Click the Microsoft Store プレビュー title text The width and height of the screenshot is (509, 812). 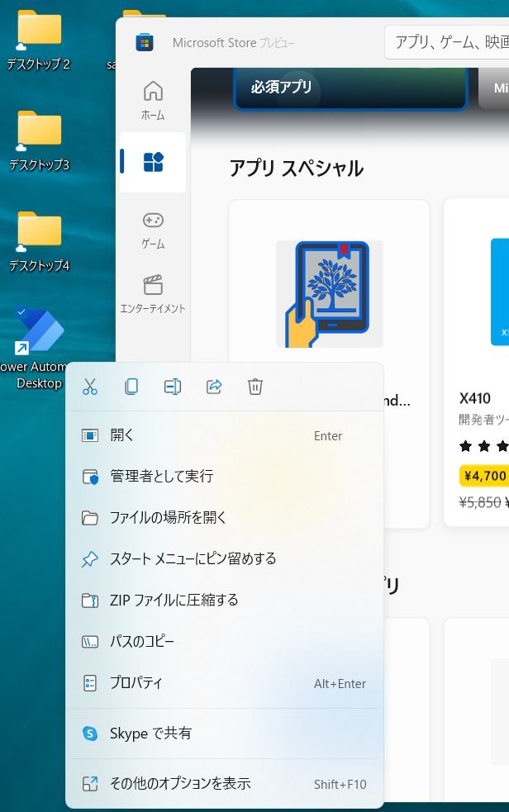234,42
